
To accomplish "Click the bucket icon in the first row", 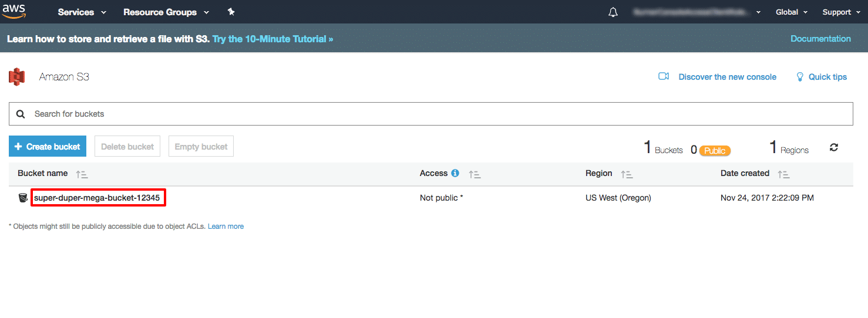I will [x=23, y=198].
